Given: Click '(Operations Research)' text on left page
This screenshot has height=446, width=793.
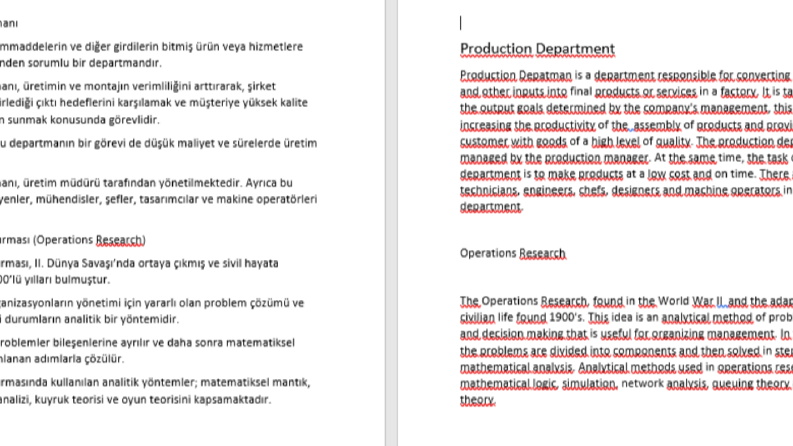Looking at the screenshot, I should pos(89,240).
